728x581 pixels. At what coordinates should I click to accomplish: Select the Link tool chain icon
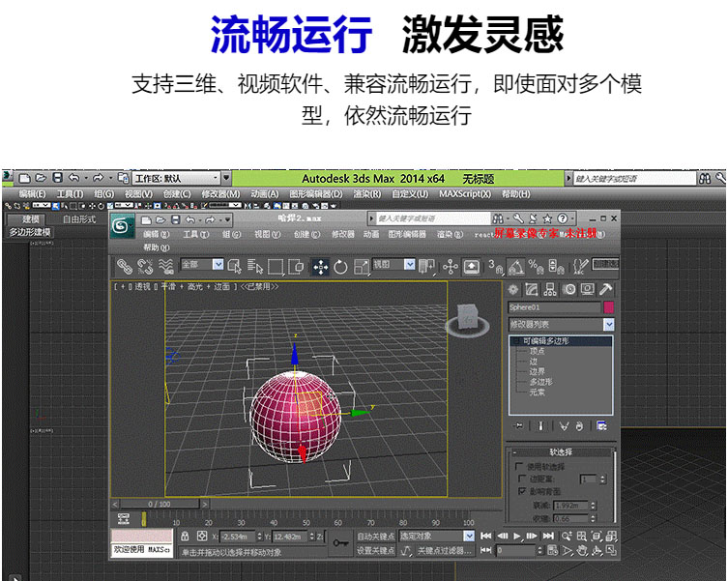pyautogui.click(x=124, y=267)
